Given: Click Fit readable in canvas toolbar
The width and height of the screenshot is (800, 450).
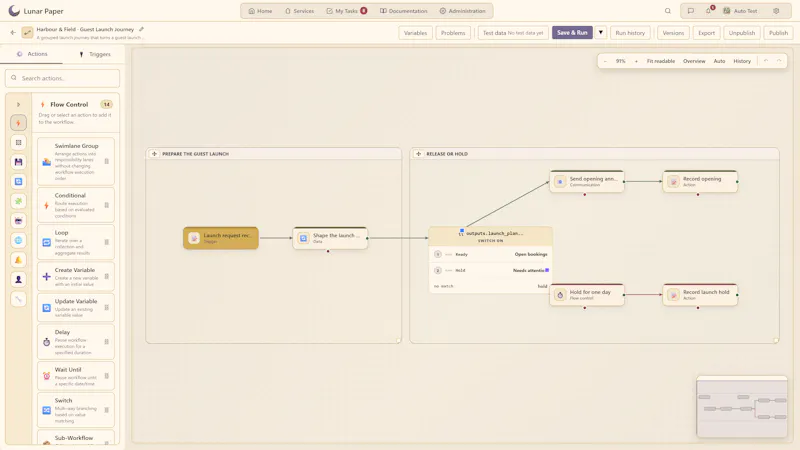Looking at the screenshot, I should (x=661, y=61).
